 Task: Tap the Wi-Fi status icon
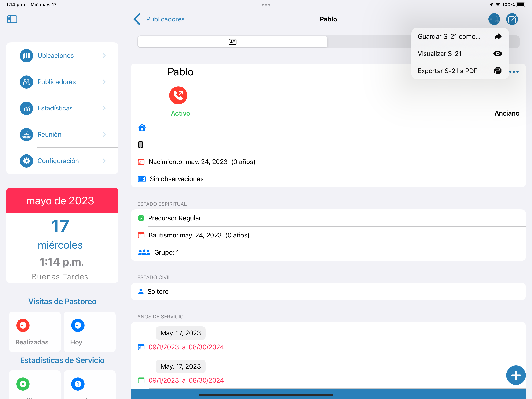point(498,4)
